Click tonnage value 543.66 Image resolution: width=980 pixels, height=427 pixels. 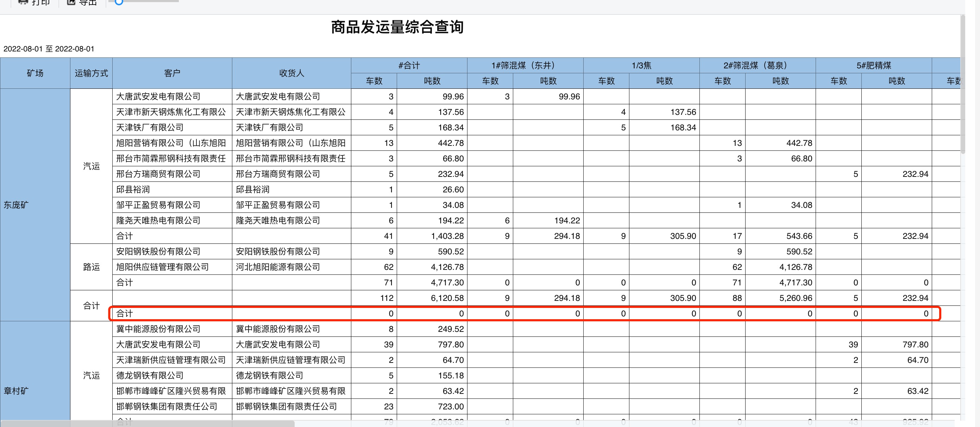[799, 236]
